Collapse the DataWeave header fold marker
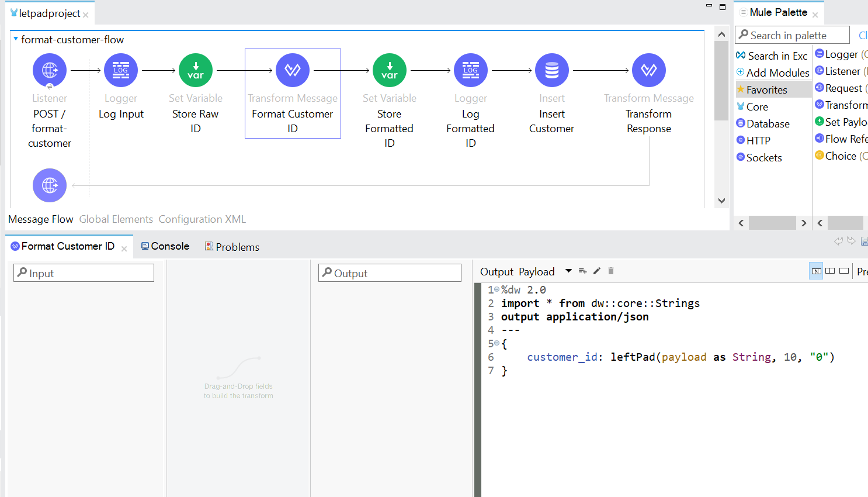Image resolution: width=868 pixels, height=497 pixels. point(497,289)
